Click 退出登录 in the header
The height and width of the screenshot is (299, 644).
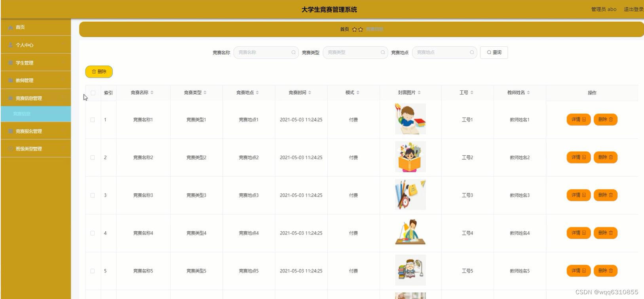633,9
